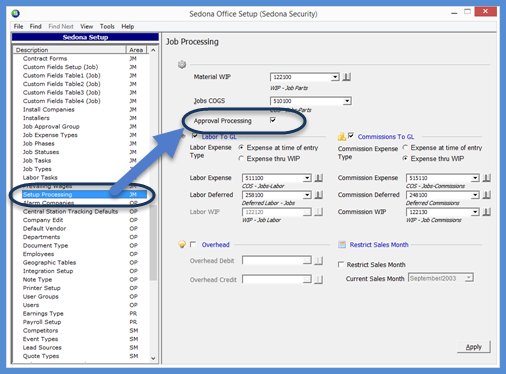
Task: Click lookup icon beside Overhead Credit
Action: tap(319, 280)
